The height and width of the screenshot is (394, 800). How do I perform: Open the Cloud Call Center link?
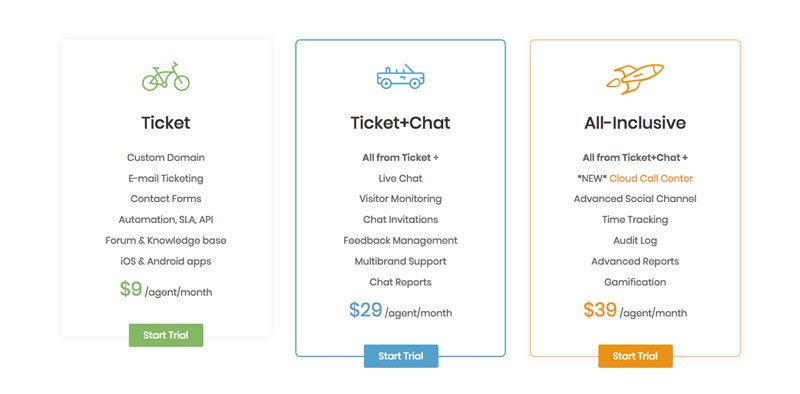tap(651, 178)
